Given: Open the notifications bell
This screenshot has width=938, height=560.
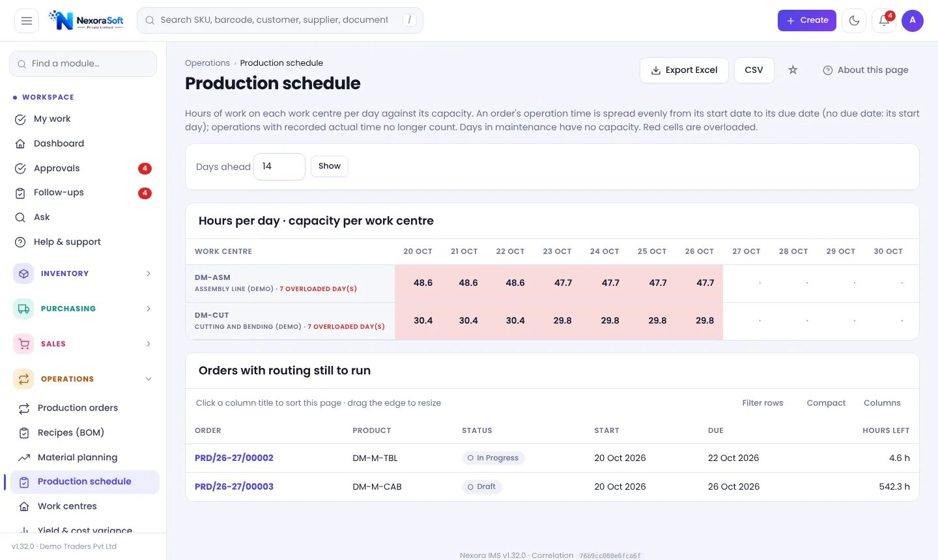Looking at the screenshot, I should coord(884,21).
